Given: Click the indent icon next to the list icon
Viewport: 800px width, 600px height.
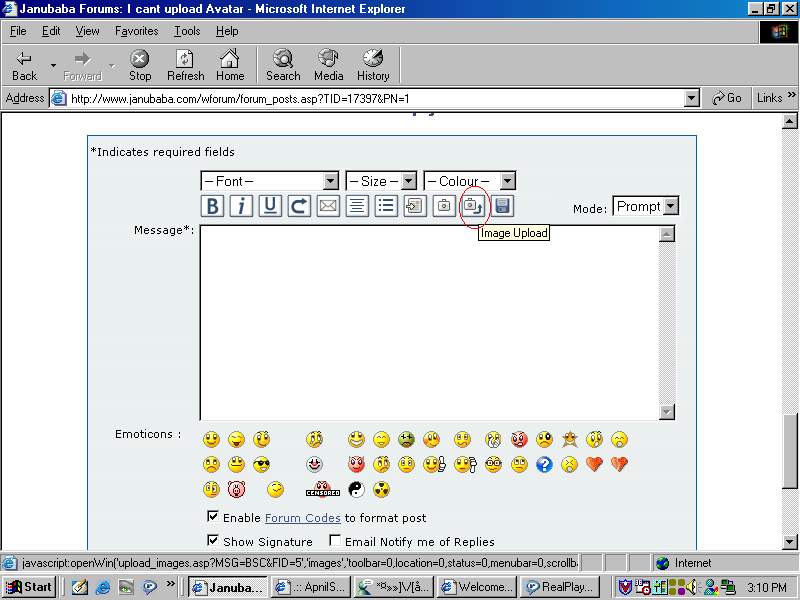Looking at the screenshot, I should [x=415, y=206].
